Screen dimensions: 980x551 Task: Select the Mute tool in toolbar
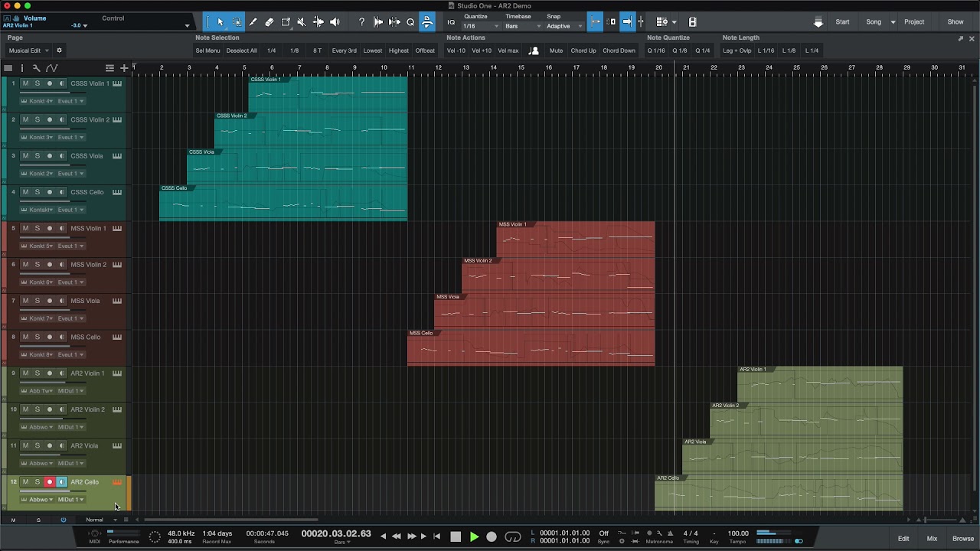coord(302,22)
